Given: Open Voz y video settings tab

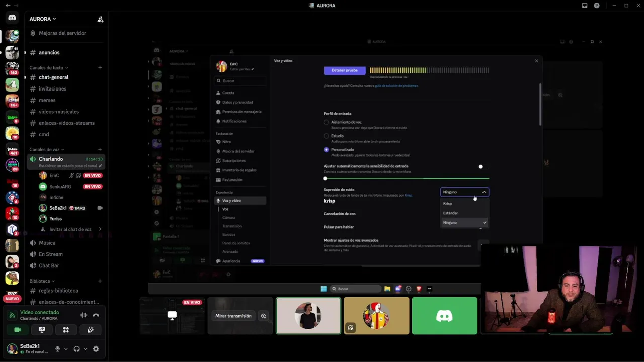Looking at the screenshot, I should click(x=240, y=200).
